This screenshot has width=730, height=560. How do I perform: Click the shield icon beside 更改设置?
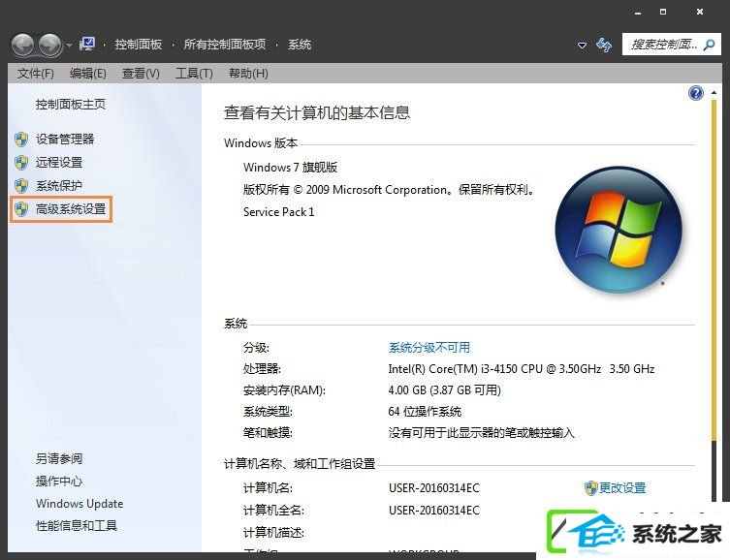(590, 488)
